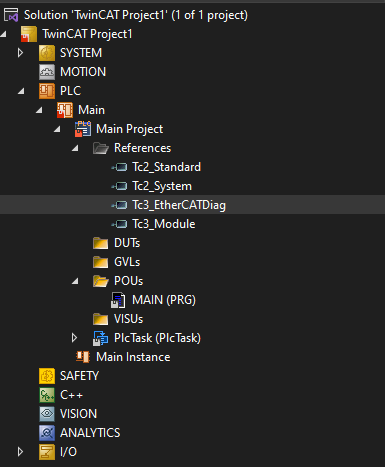Select the ANALYTICS label
The width and height of the screenshot is (385, 467).
pos(90,433)
